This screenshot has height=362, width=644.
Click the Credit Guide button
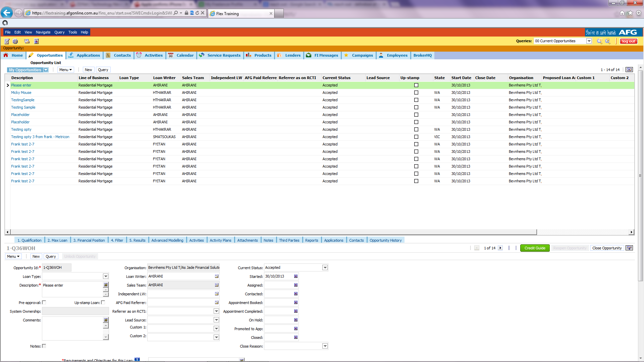pos(534,248)
